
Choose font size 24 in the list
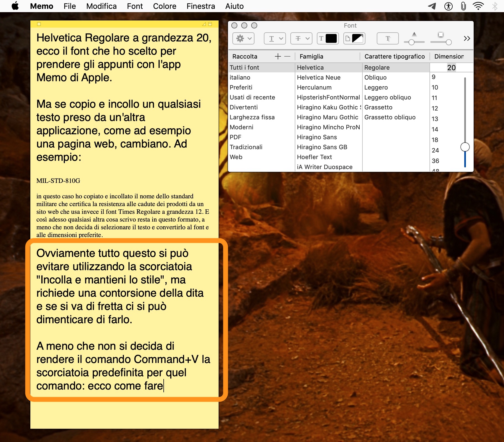coord(435,150)
